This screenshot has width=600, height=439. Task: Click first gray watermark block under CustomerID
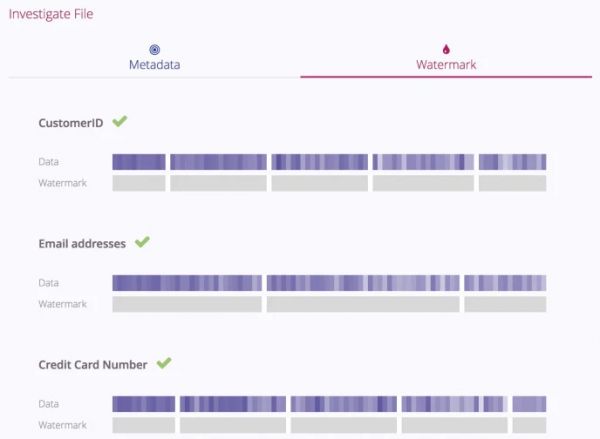coord(139,183)
